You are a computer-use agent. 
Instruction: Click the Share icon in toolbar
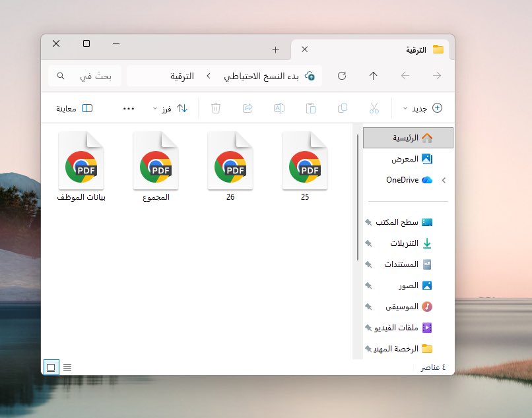click(248, 108)
